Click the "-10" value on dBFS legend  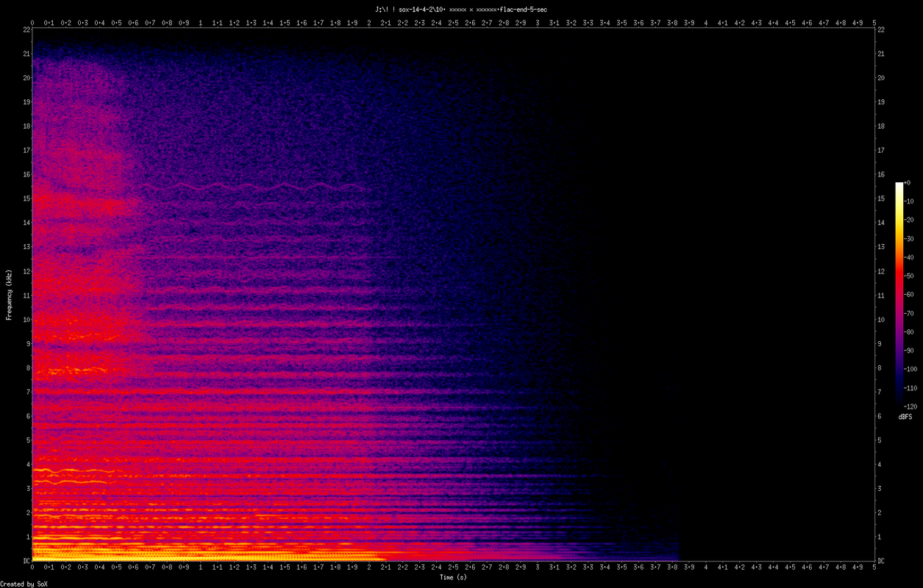(909, 201)
